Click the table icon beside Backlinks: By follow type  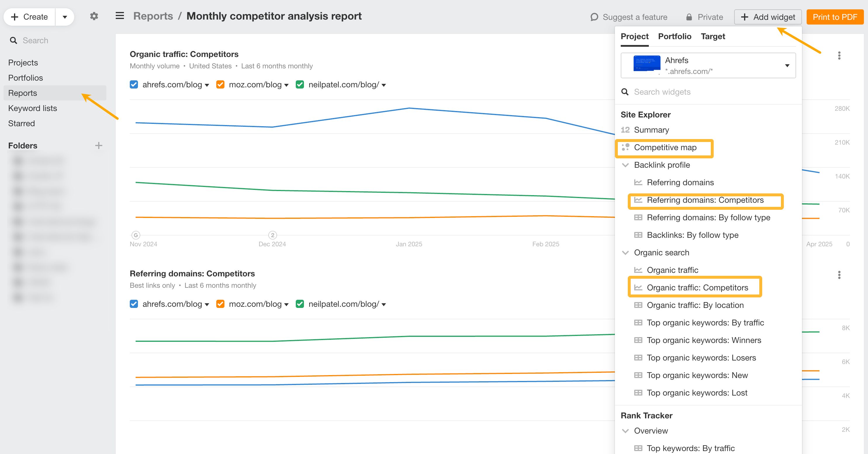[x=639, y=235]
